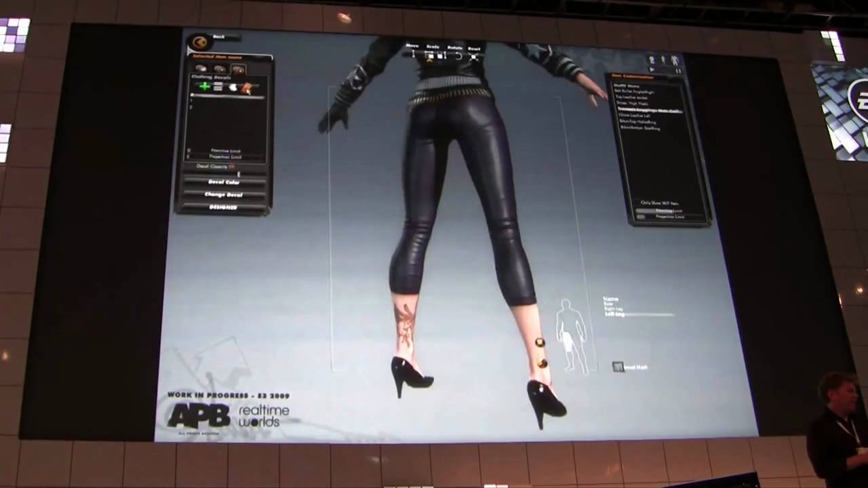Click the question mark help icon

[652, 60]
